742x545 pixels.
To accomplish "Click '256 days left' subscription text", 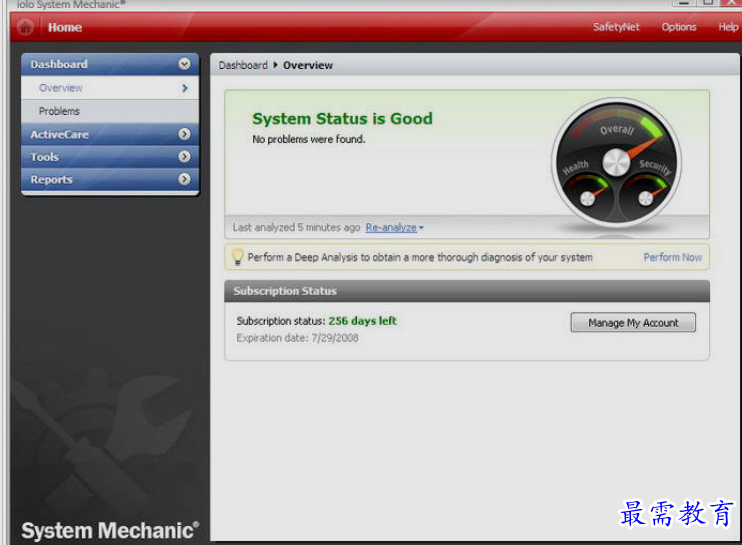I will point(362,321).
